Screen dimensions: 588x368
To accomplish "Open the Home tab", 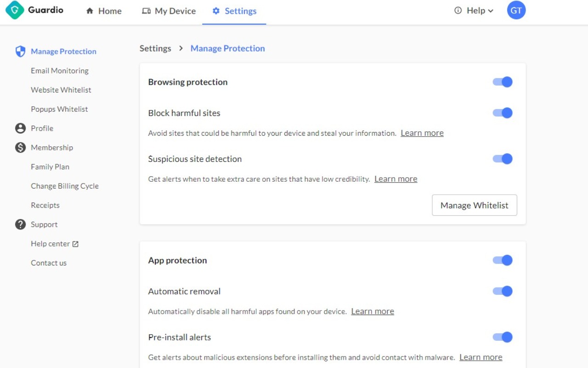I will (x=104, y=11).
